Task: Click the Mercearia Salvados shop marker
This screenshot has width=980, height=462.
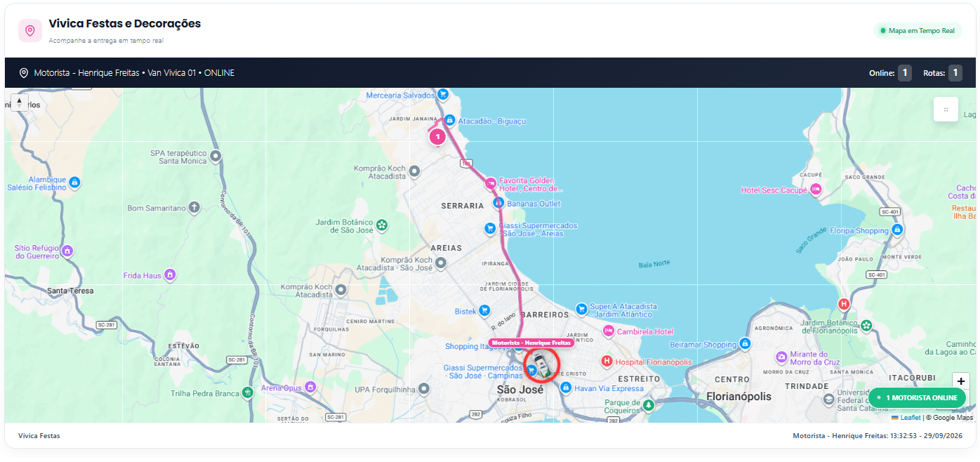Action: [442, 94]
